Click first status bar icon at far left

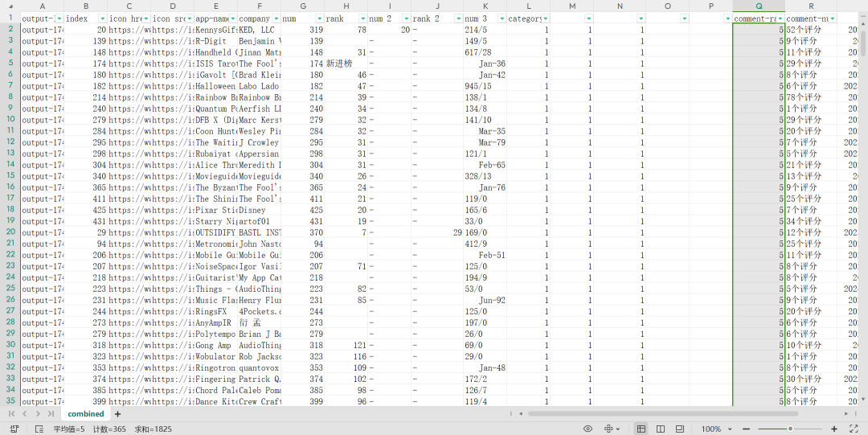tap(14, 429)
